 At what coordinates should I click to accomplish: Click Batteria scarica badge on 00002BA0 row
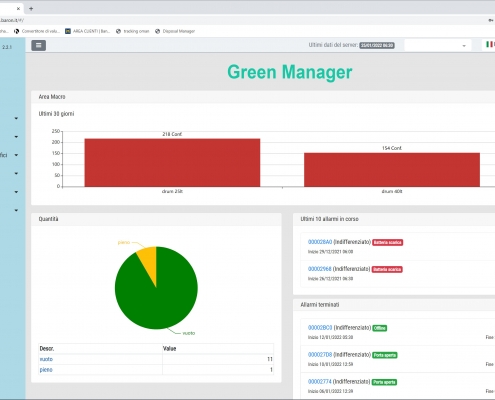[x=388, y=242]
